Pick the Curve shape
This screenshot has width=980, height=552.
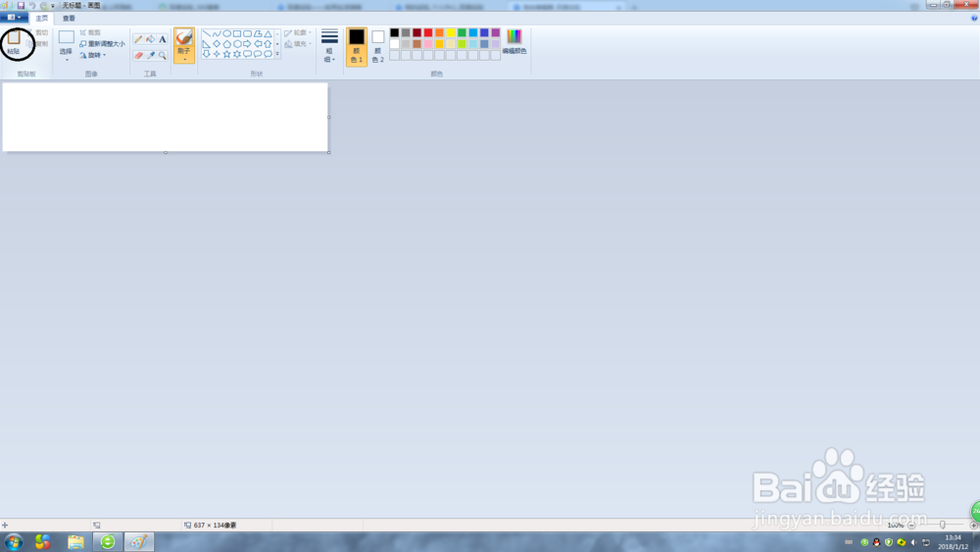coord(217,33)
